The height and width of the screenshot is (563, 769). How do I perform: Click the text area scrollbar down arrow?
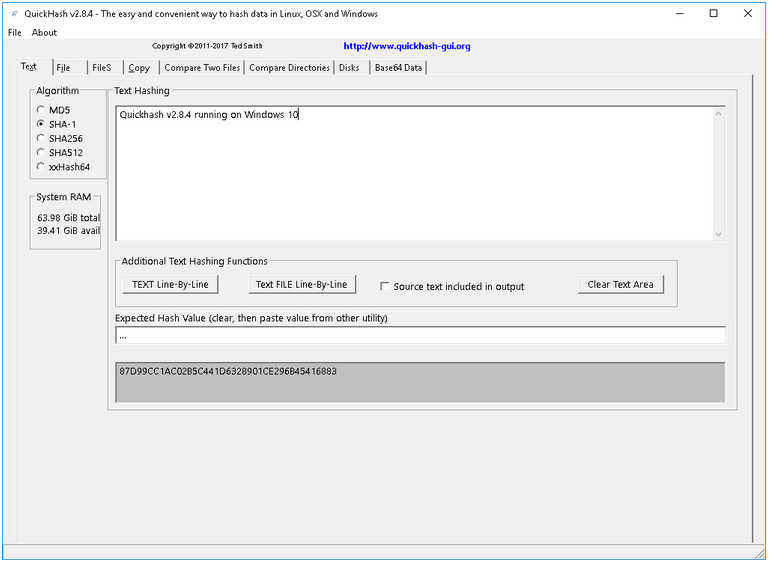718,234
